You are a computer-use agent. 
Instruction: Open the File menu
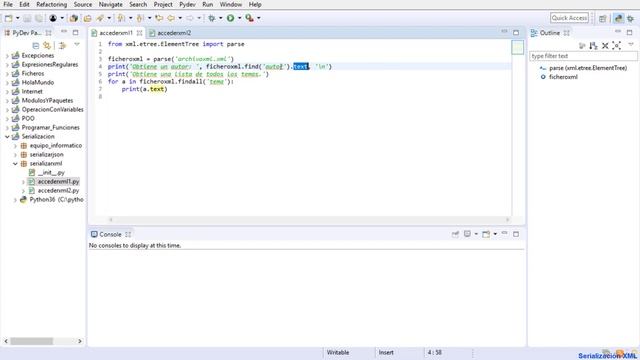(8, 4)
